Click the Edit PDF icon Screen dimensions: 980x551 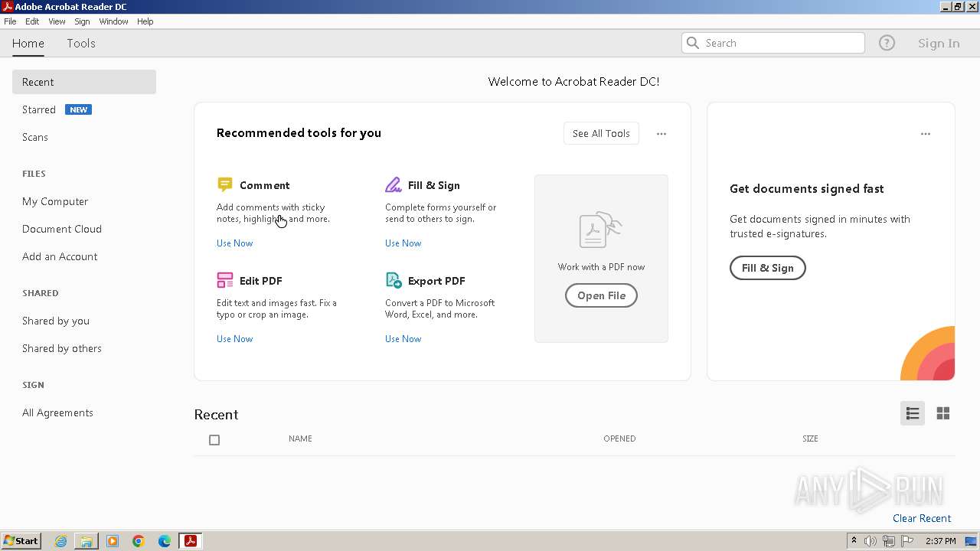click(224, 280)
